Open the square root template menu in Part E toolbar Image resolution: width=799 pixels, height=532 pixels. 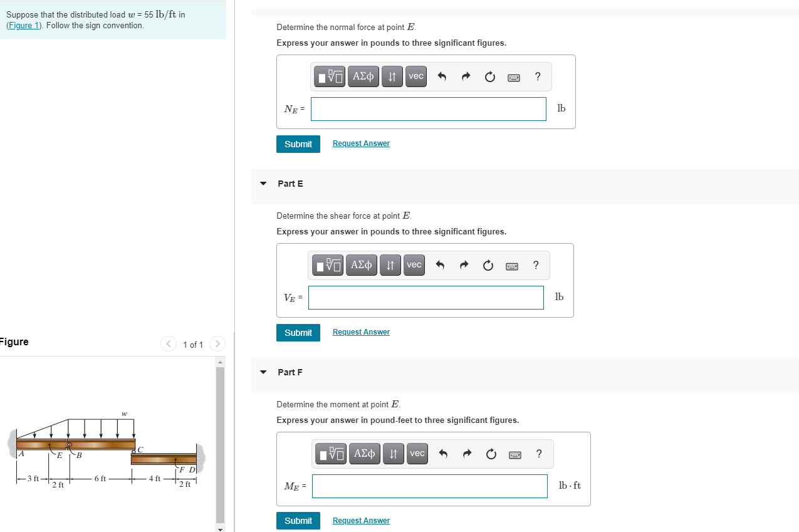pos(327,264)
